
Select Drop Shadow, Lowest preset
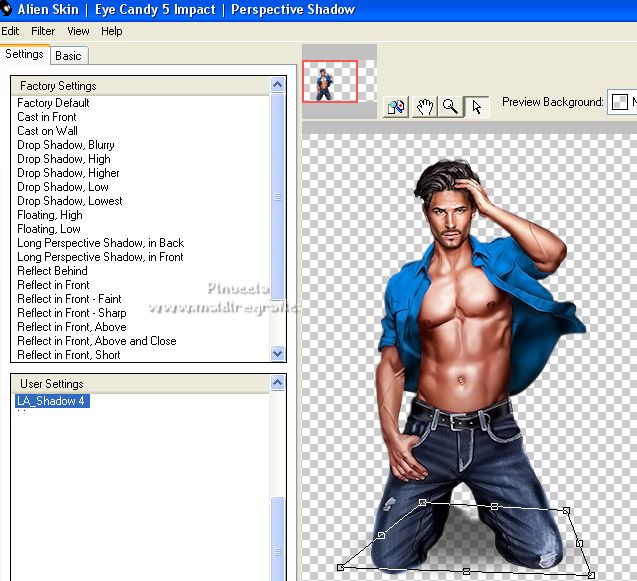point(70,201)
